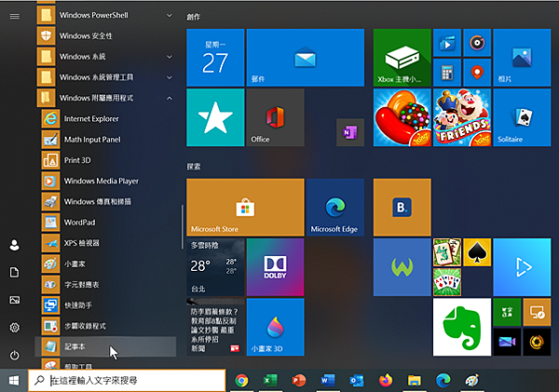Open the video camera small tile

507,342
